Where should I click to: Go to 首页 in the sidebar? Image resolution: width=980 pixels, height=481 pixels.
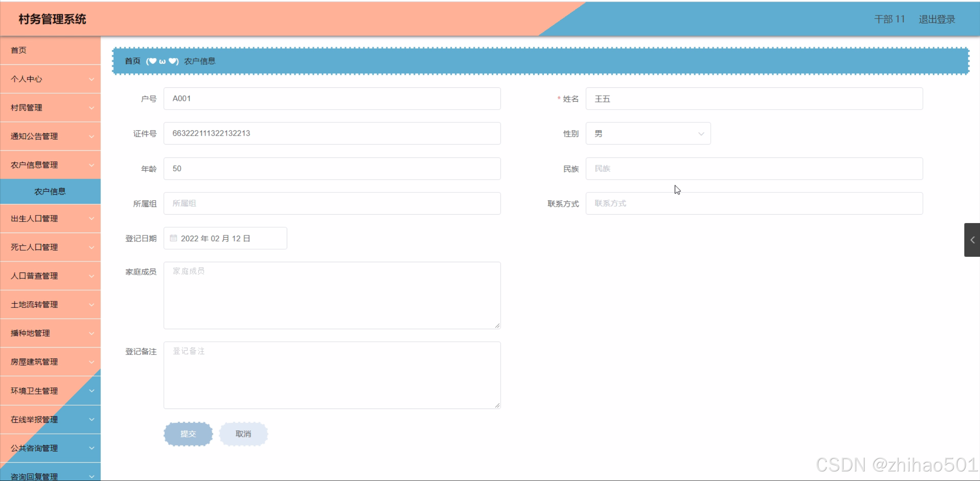(19, 50)
